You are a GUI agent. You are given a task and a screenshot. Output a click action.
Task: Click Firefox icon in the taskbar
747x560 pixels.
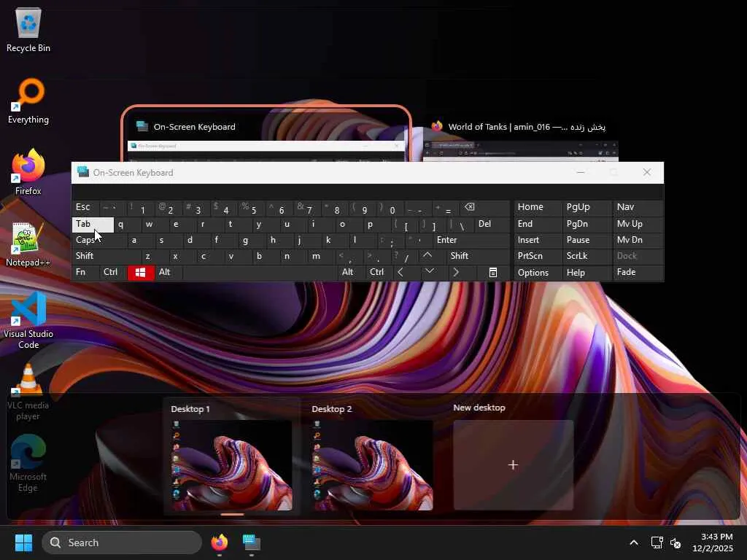219,542
